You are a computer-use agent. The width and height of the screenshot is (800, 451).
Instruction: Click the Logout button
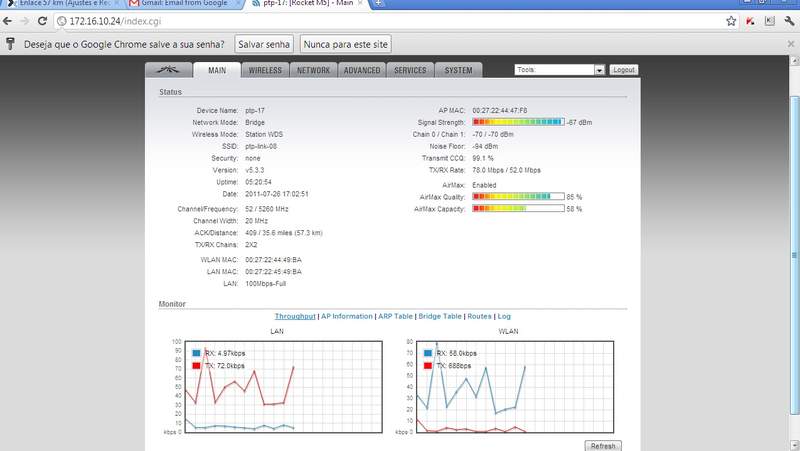coord(623,70)
